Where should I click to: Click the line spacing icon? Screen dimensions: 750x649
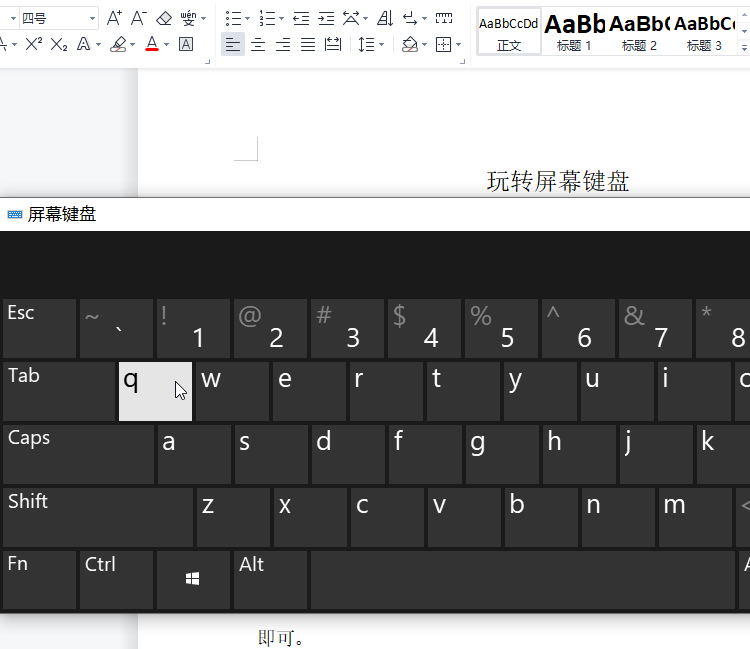367,44
